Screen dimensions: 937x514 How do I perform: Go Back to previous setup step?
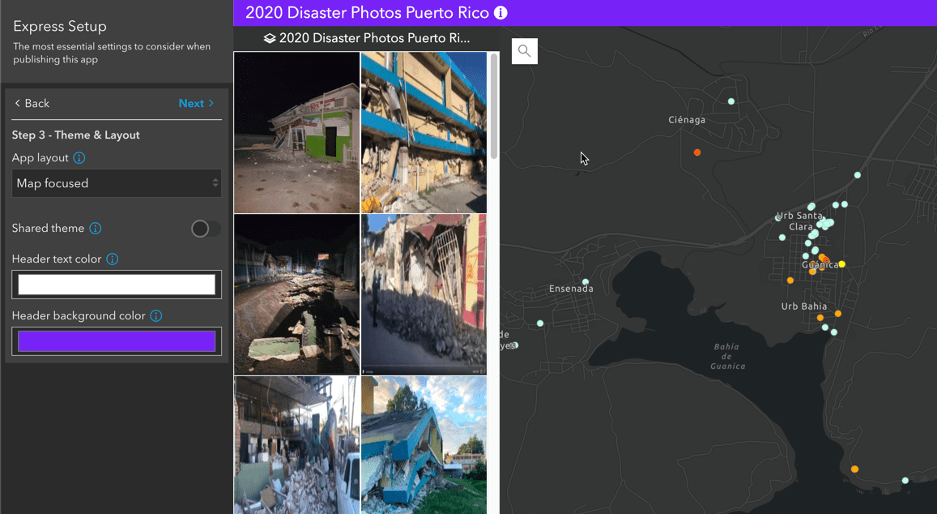tap(32, 103)
